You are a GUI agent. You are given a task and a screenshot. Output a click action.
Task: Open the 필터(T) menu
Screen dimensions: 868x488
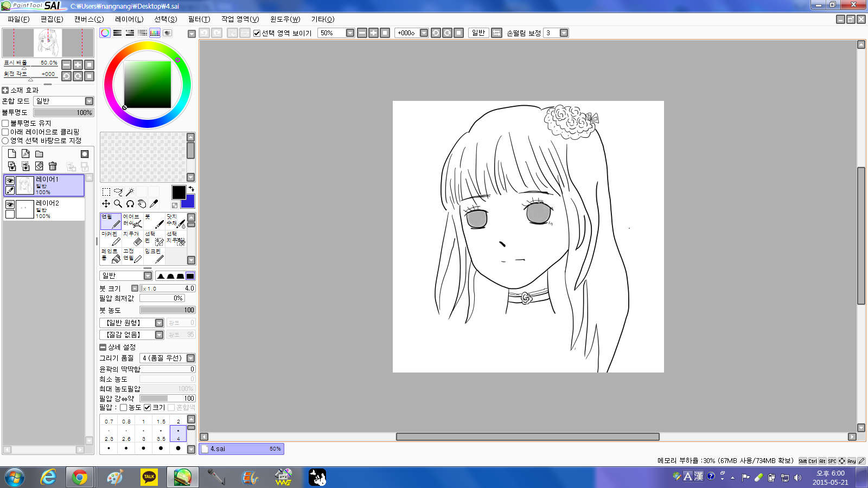click(199, 19)
